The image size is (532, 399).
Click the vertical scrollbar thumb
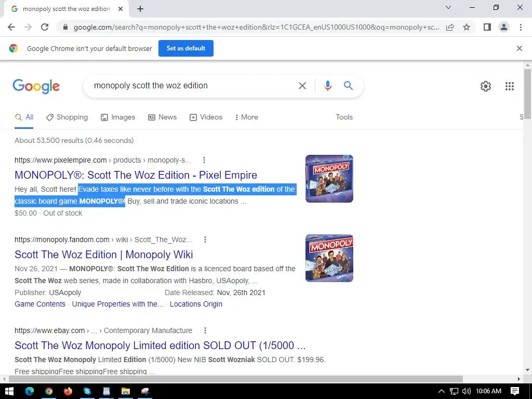[527, 94]
